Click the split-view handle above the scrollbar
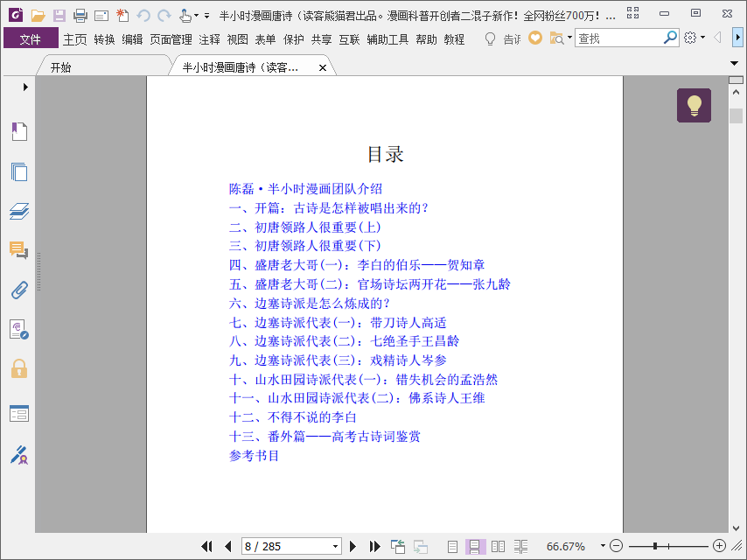This screenshot has width=747, height=560. pyautogui.click(x=736, y=80)
